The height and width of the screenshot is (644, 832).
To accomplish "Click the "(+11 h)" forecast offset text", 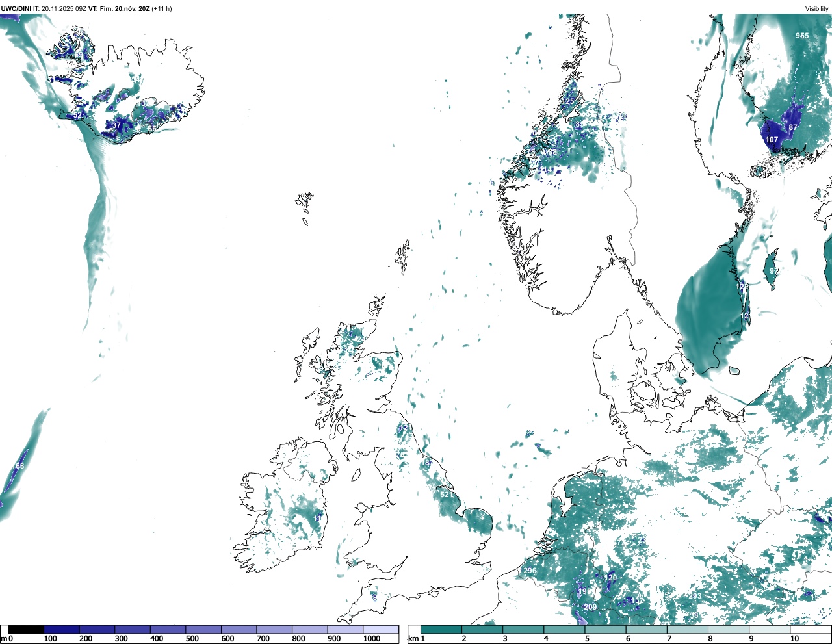I will click(x=162, y=9).
